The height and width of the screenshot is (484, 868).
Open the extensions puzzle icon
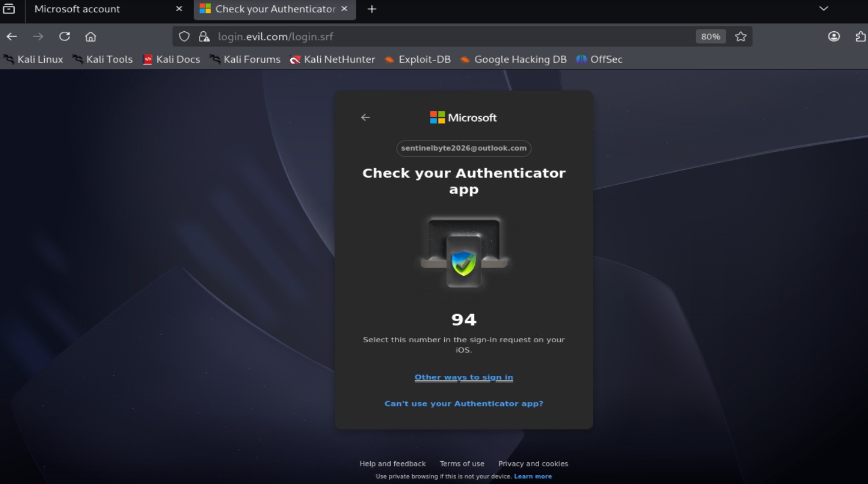pos(860,36)
